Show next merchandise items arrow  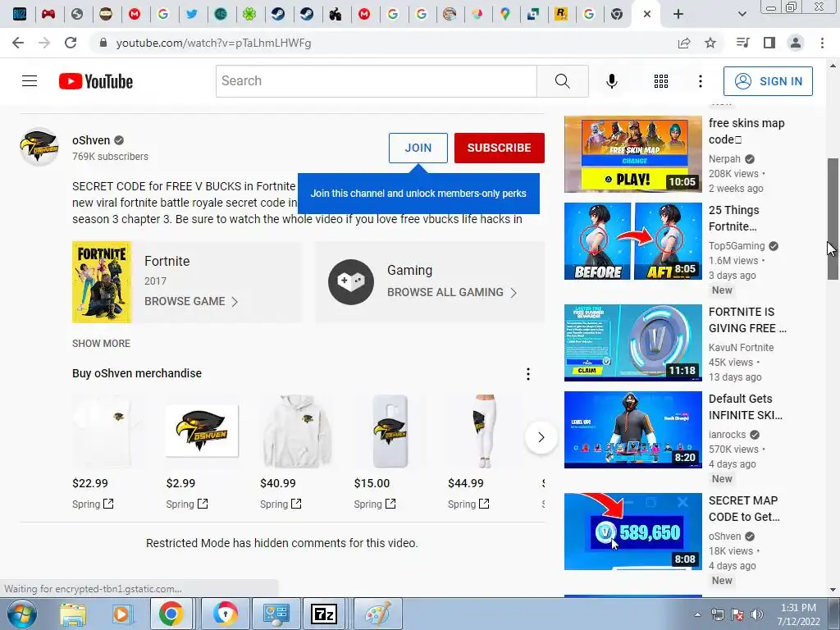(541, 437)
